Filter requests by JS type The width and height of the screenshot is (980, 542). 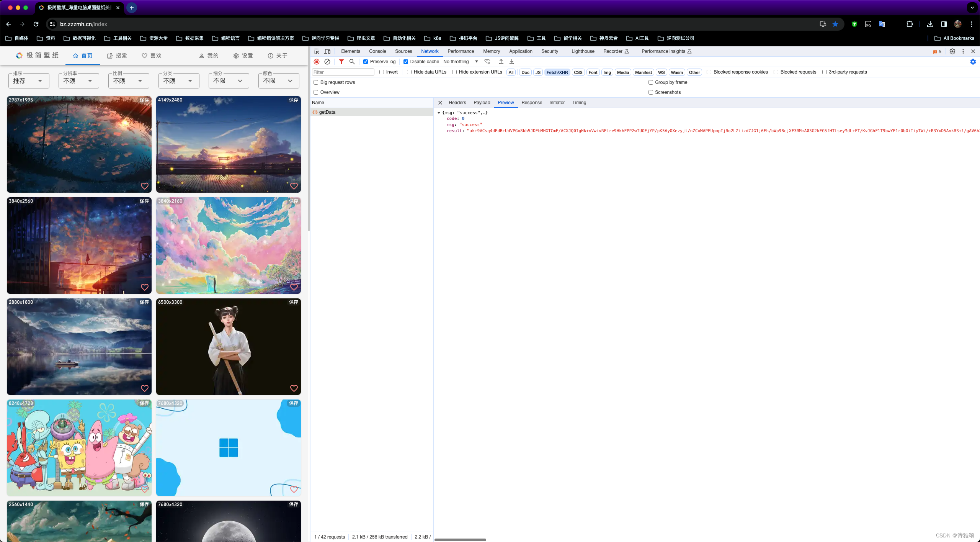(x=538, y=72)
